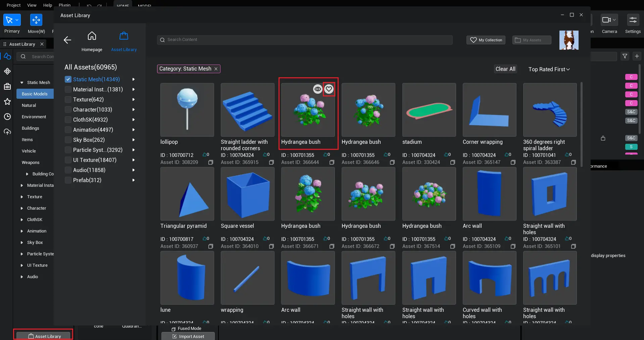Open the Top Rated First sort dropdown
The height and width of the screenshot is (340, 644).
pos(549,69)
